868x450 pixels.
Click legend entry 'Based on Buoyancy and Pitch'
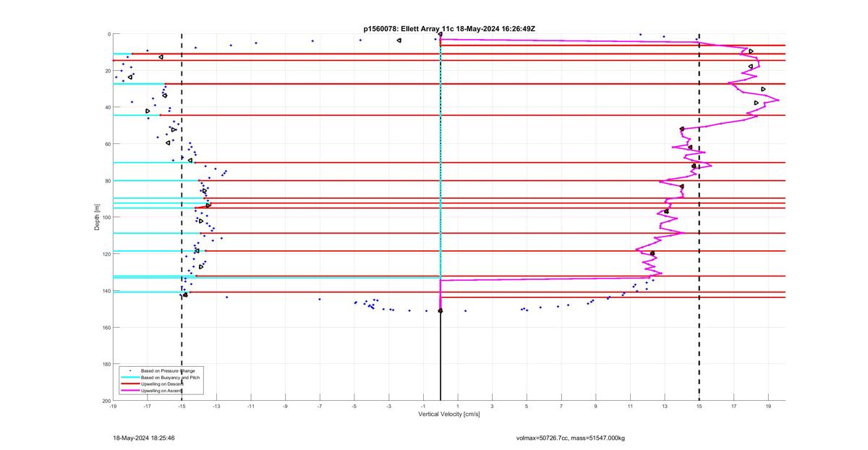[x=171, y=377]
